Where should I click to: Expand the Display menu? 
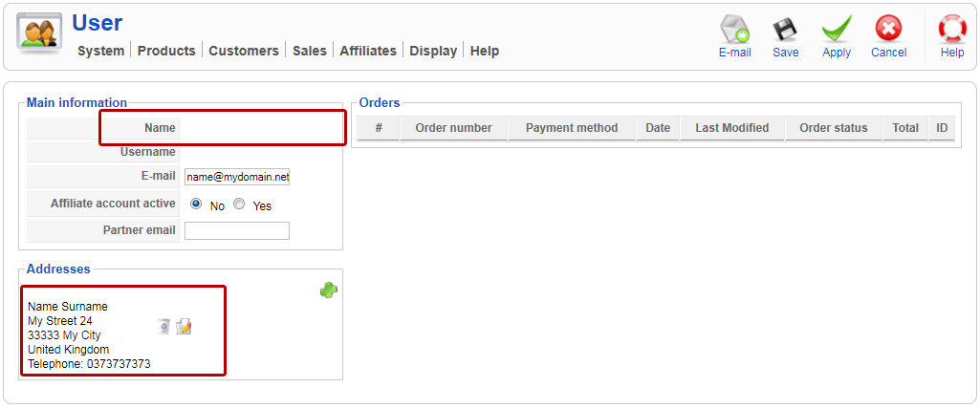tap(433, 51)
